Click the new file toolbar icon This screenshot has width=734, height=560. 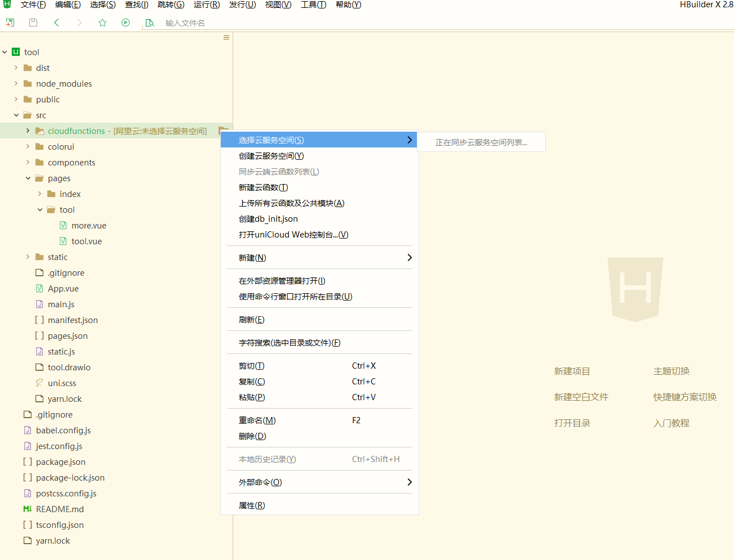click(x=10, y=23)
